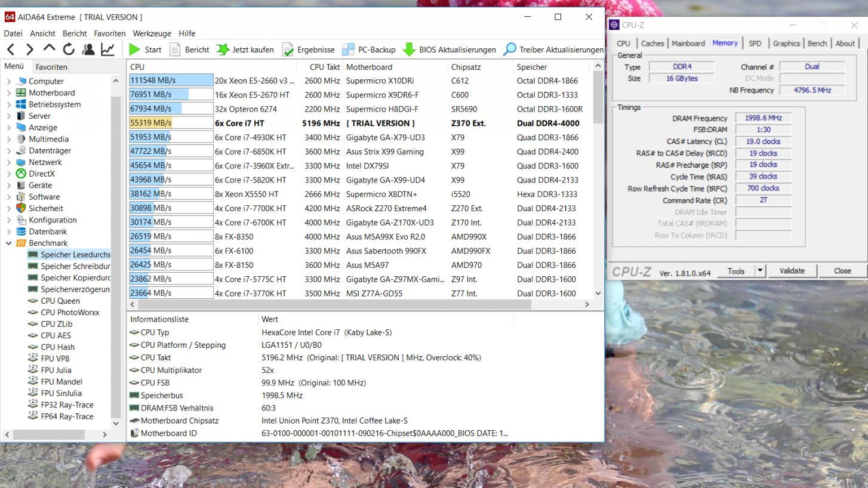
Task: Open Ergebnisse from the toolbar
Action: [x=308, y=50]
